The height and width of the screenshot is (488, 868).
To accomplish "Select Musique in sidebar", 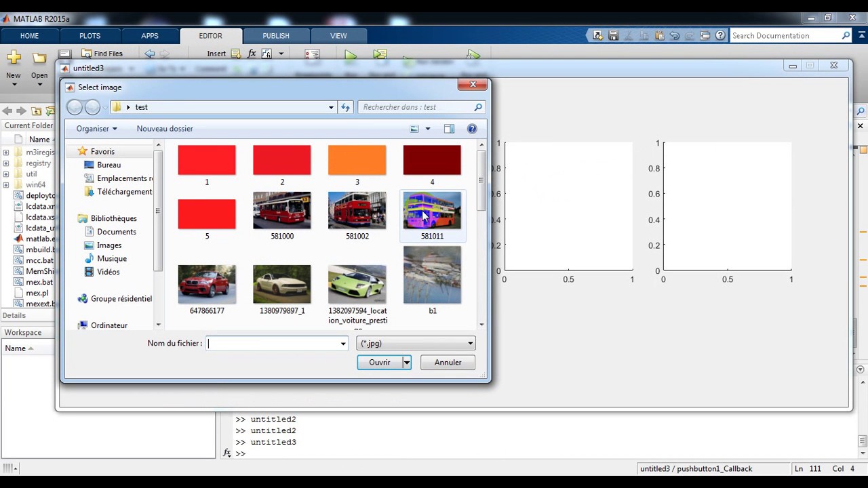I will 105,259.
